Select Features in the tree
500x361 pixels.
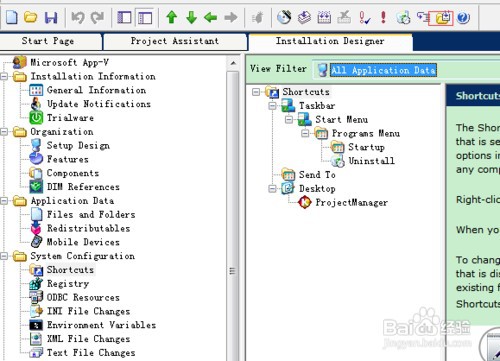coord(68,159)
